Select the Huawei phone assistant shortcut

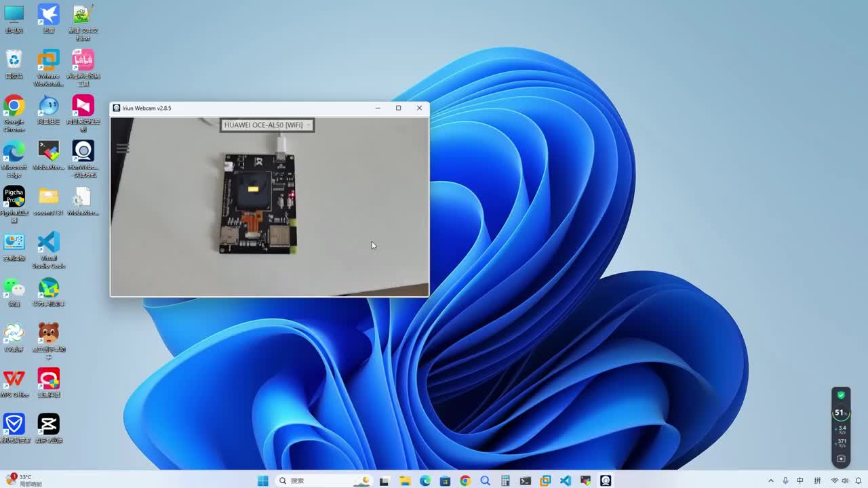pyautogui.click(x=48, y=291)
